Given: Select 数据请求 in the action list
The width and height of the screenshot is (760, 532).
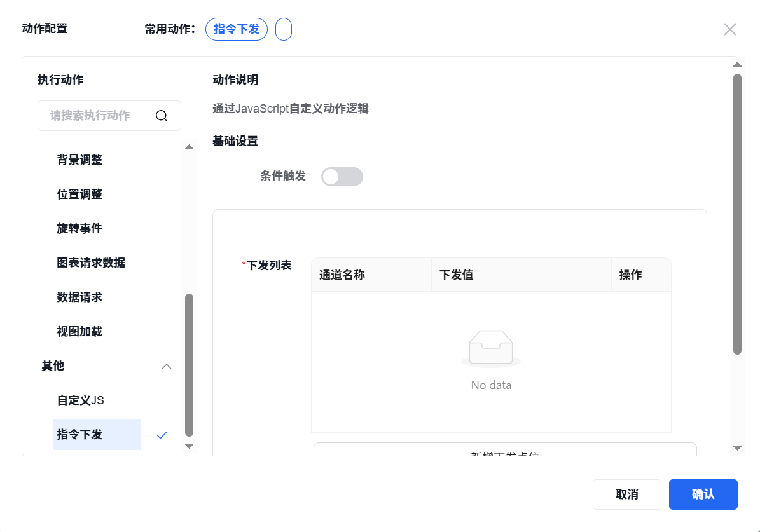Looking at the screenshot, I should [x=79, y=297].
